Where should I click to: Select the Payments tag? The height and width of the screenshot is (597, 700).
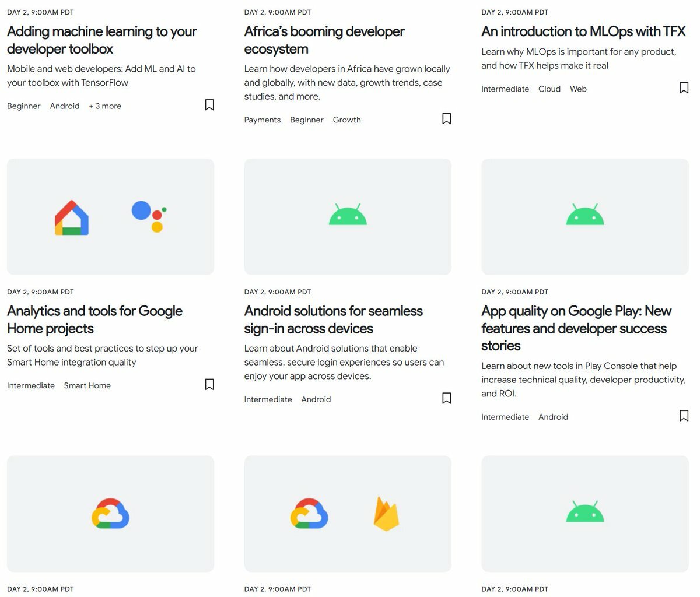click(x=262, y=120)
